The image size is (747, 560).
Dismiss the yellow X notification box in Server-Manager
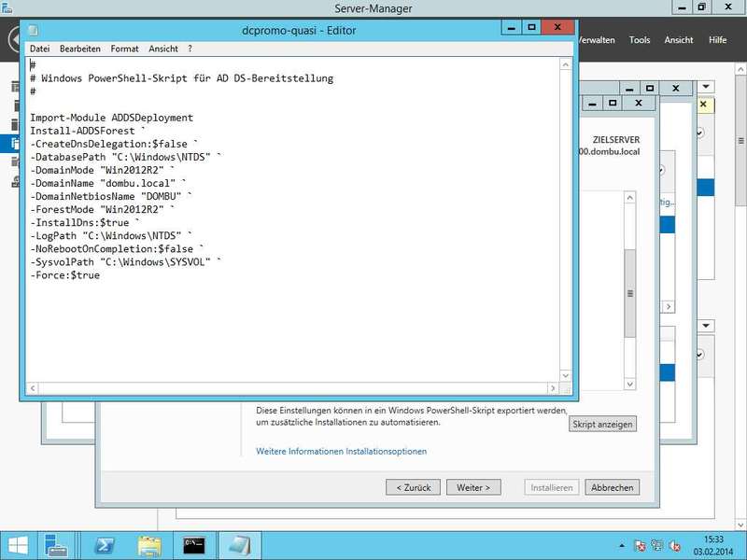point(704,104)
